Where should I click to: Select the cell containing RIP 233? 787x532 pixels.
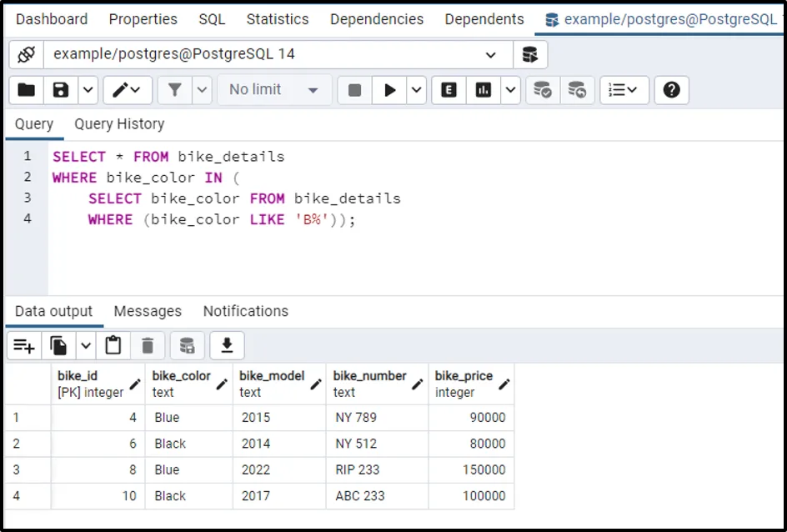358,469
